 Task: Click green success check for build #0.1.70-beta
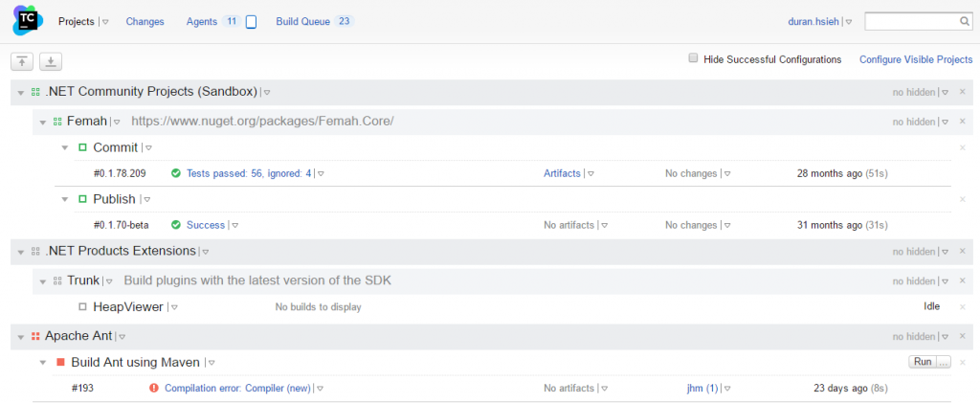click(x=176, y=225)
